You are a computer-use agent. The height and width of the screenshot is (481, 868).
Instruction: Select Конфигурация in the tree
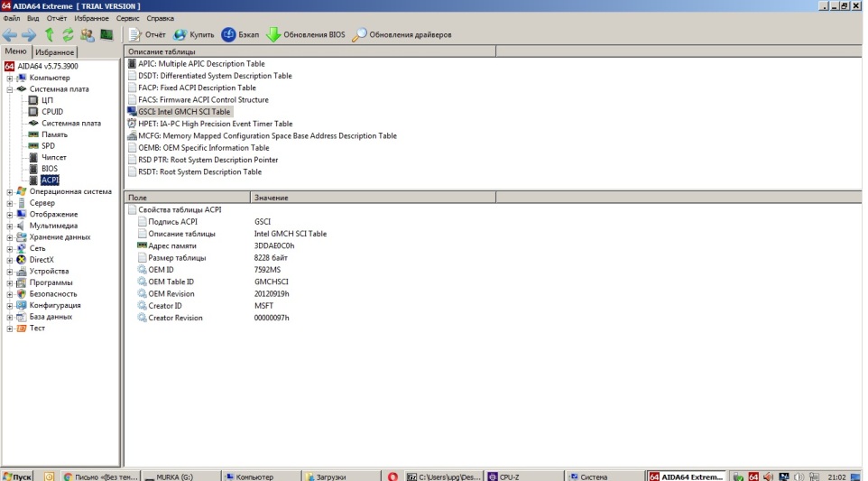click(x=55, y=306)
